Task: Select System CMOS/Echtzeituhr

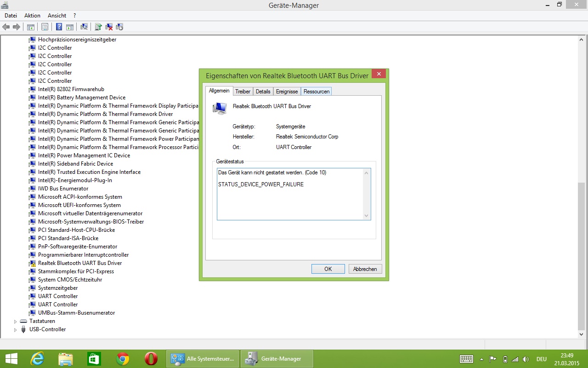Action: [70, 280]
